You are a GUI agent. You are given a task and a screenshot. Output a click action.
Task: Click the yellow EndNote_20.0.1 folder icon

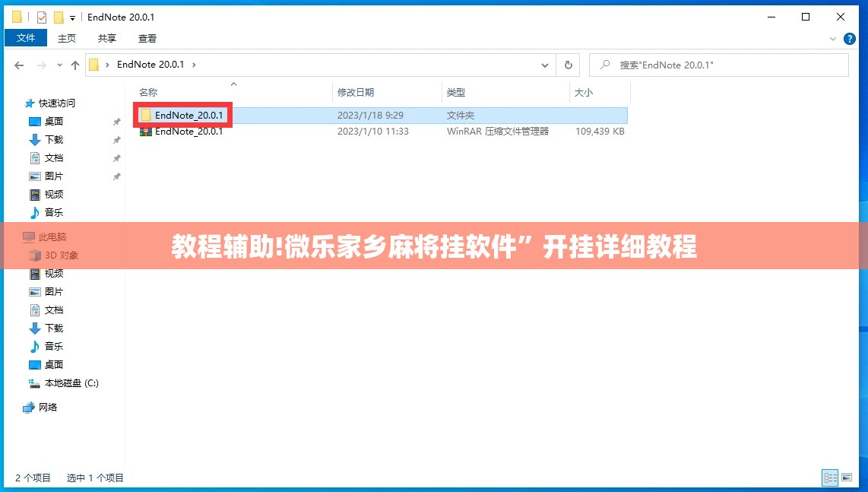146,115
